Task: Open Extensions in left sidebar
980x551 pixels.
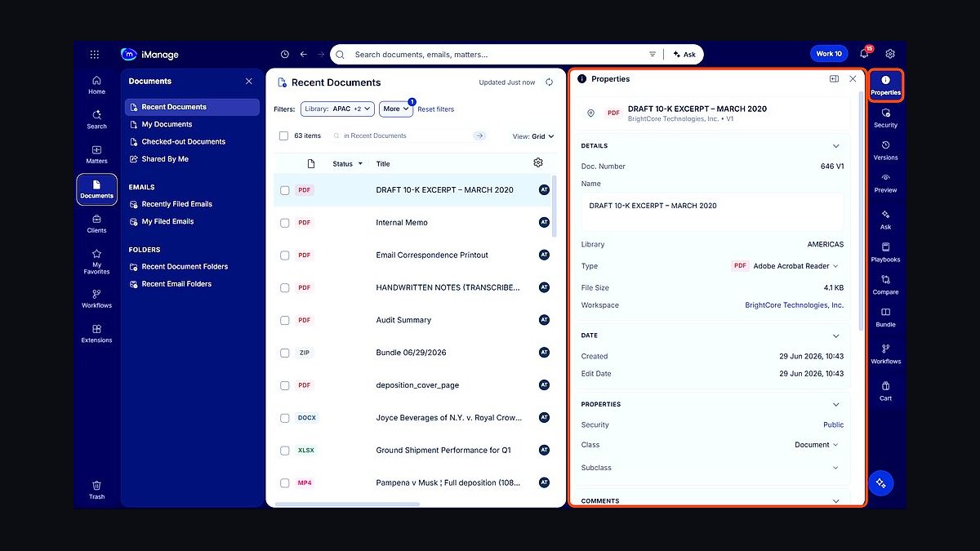Action: (96, 333)
